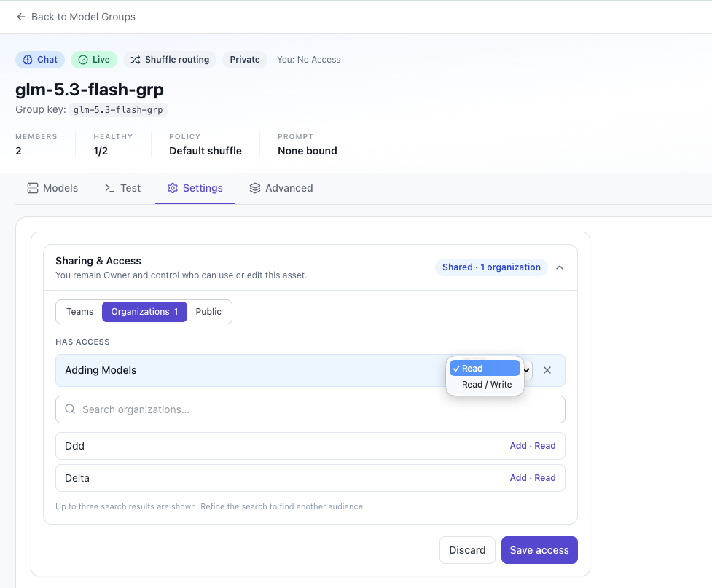Open the Advanced tab
The image size is (712, 588).
pos(281,188)
